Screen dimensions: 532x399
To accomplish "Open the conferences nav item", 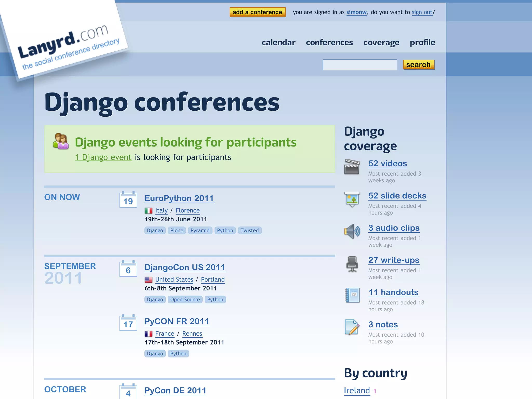I will click(329, 42).
